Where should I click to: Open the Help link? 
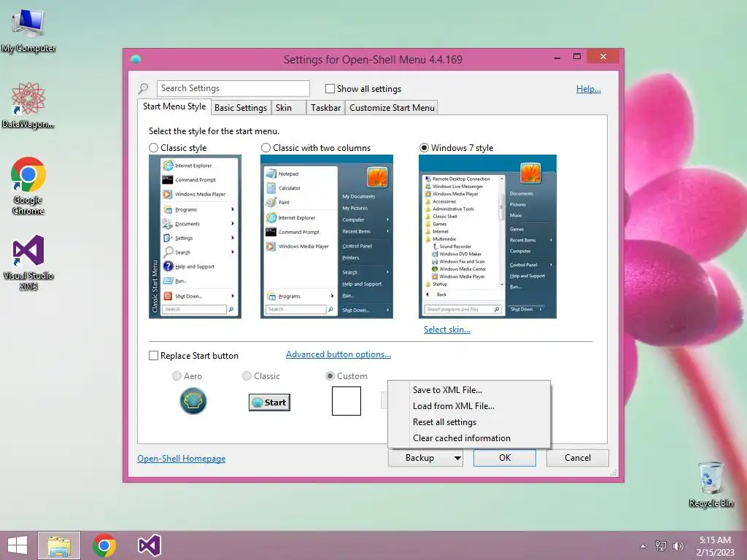(589, 88)
